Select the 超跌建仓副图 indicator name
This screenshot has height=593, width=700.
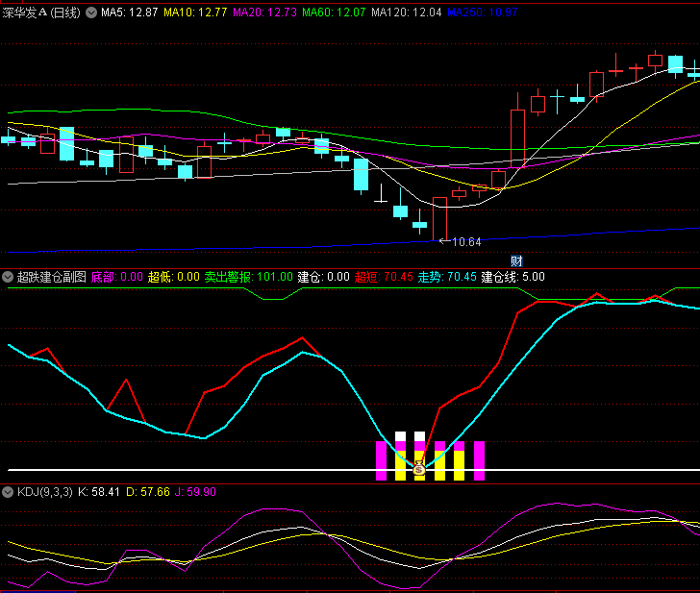(x=51, y=277)
